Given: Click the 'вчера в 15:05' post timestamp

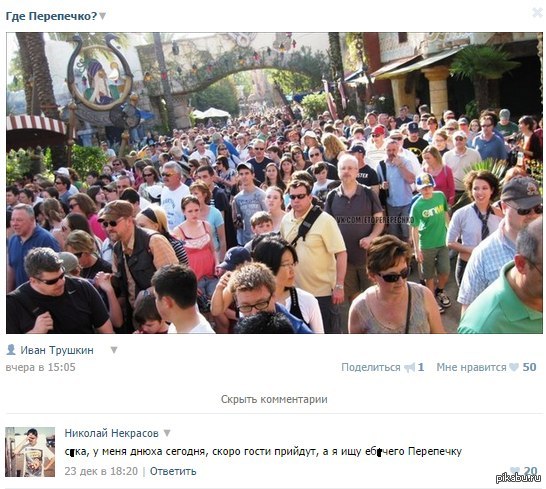Looking at the screenshot, I should point(40,367).
